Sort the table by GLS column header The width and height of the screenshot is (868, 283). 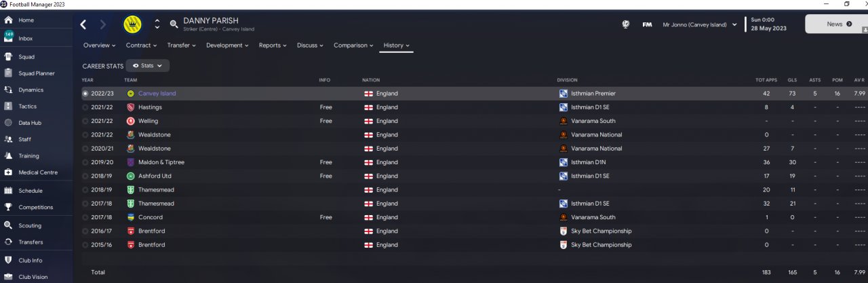point(792,80)
